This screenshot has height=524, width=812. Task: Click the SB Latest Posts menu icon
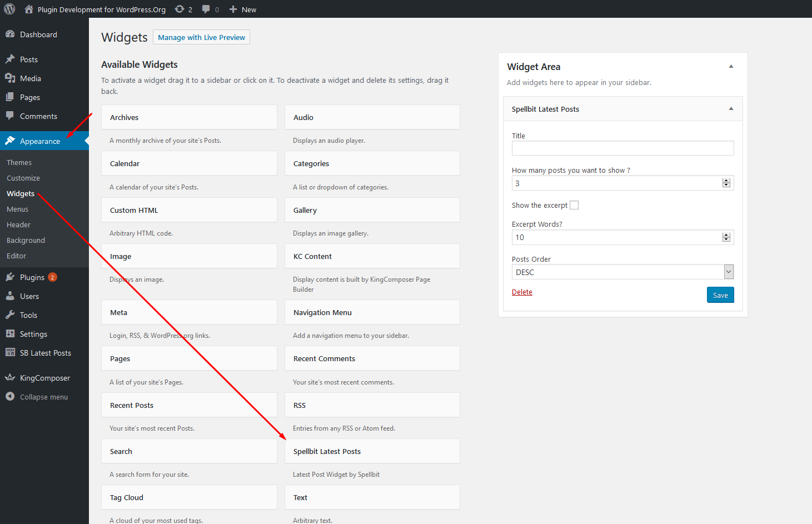10,353
